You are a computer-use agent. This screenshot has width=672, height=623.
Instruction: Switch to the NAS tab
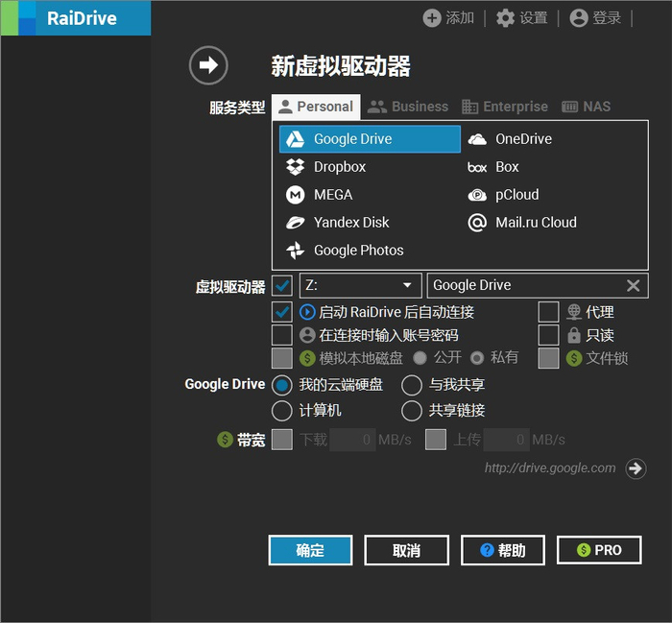pos(587,107)
